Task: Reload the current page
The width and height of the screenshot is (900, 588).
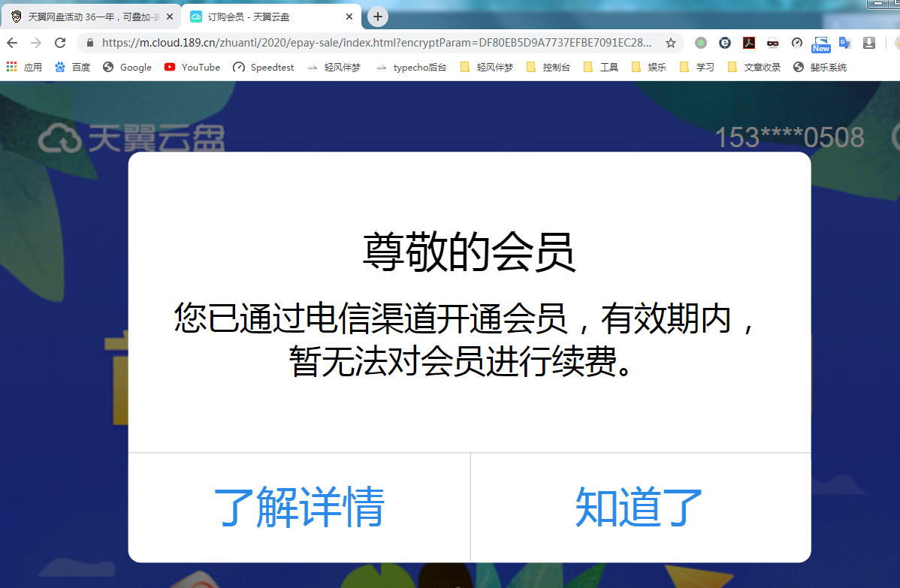Action: (60, 43)
